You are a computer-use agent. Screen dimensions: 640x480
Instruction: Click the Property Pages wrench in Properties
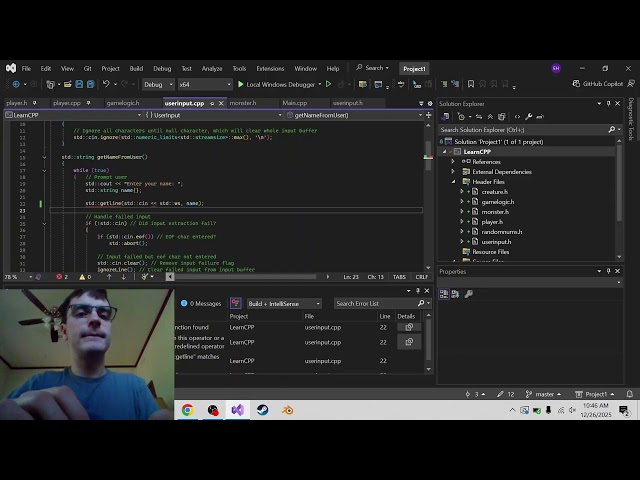469,294
